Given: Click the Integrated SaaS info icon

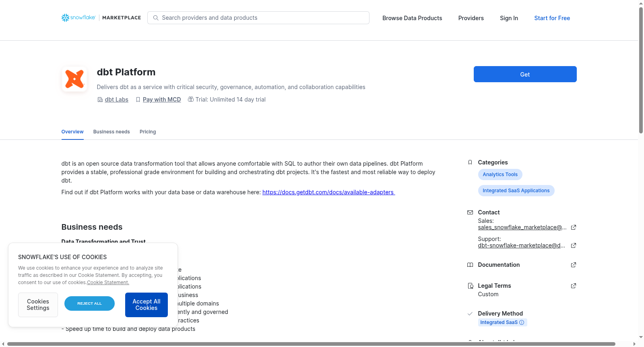Looking at the screenshot, I should [522, 322].
